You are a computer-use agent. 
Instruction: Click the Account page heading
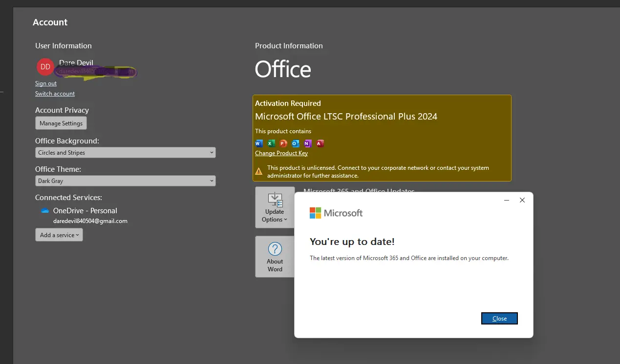(50, 22)
